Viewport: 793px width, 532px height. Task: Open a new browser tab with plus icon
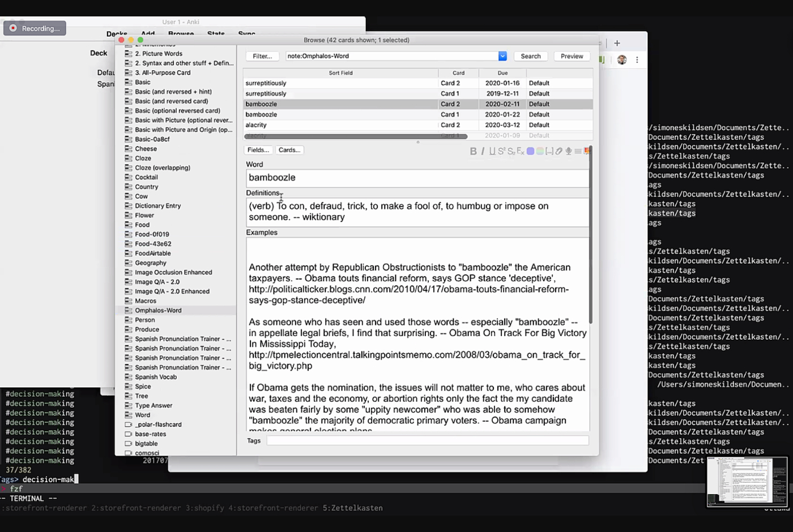click(x=617, y=43)
